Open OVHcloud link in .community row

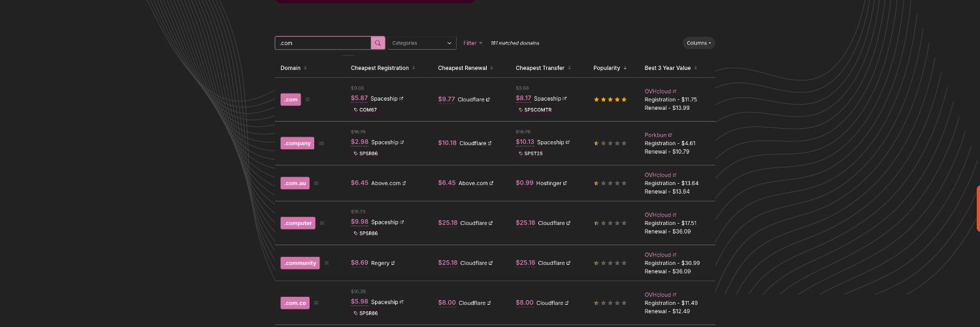(x=661, y=254)
